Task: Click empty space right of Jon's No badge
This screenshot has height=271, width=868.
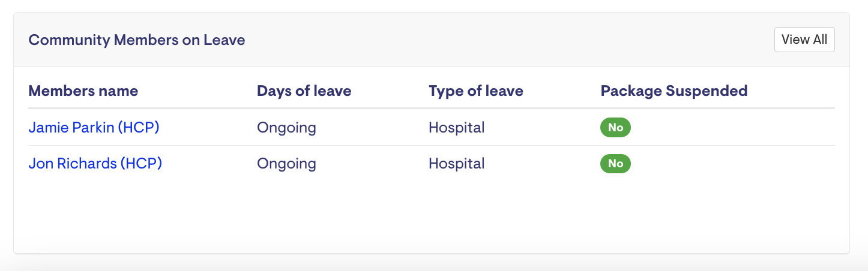Action: tap(732, 164)
